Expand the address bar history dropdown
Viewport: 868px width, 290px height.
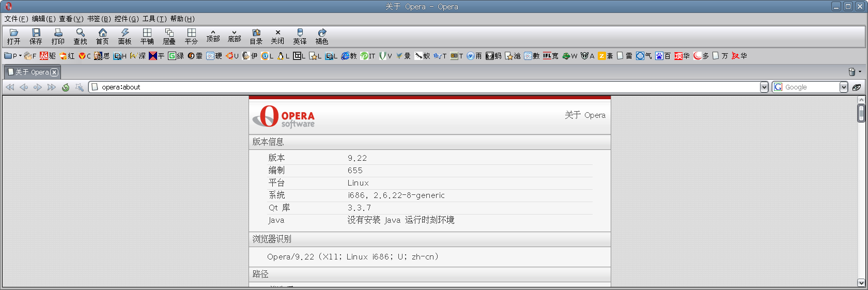pyautogui.click(x=764, y=87)
